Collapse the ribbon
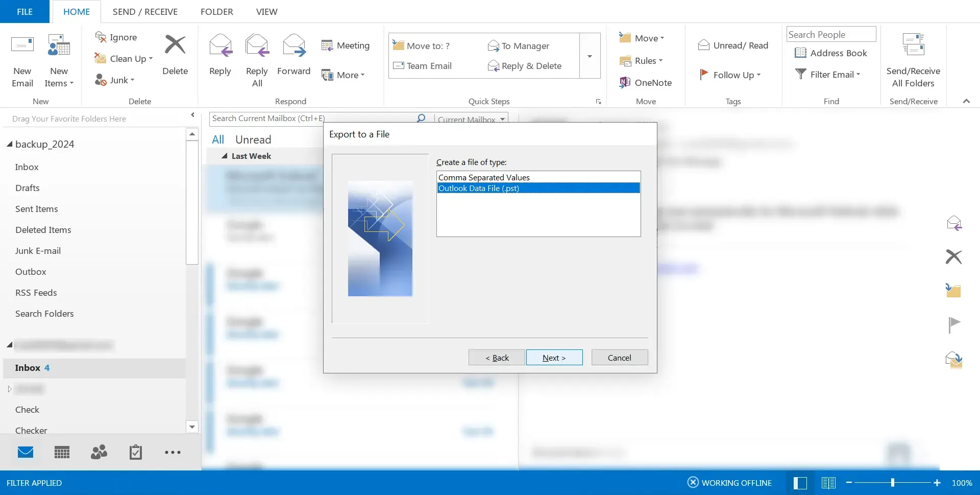Viewport: 980px width, 495px height. pyautogui.click(x=966, y=101)
